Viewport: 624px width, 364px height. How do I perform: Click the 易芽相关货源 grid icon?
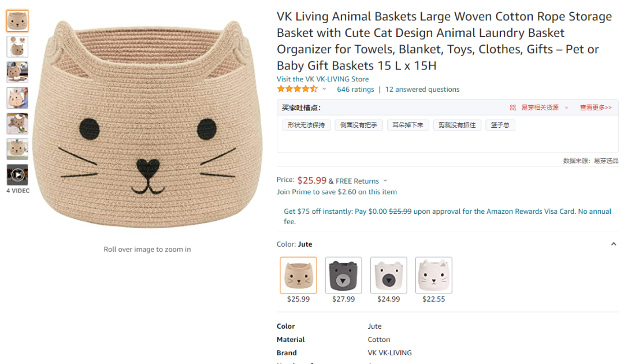(512, 107)
